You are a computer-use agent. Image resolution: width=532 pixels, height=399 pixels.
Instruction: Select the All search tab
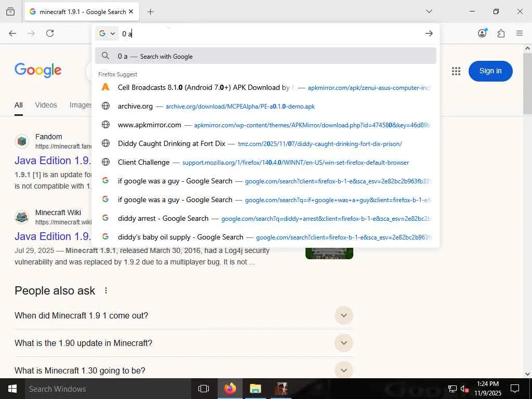pyautogui.click(x=19, y=105)
